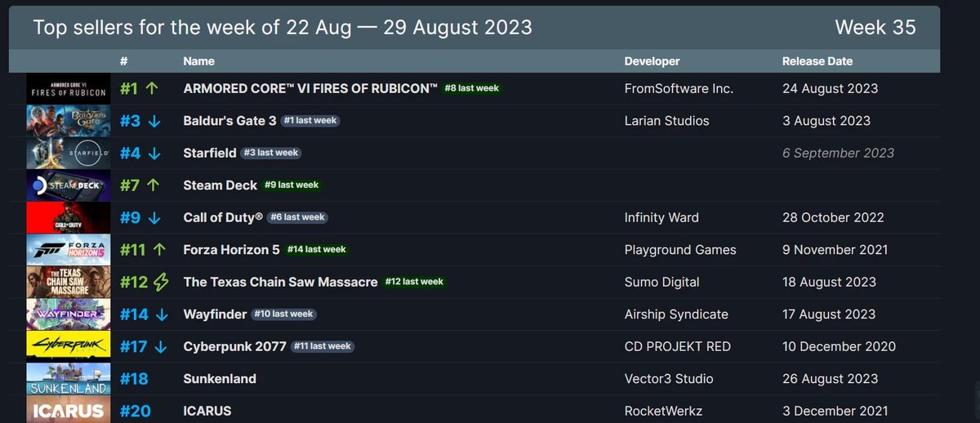Open the Wayfinder title link
The width and height of the screenshot is (980, 423).
pos(215,314)
